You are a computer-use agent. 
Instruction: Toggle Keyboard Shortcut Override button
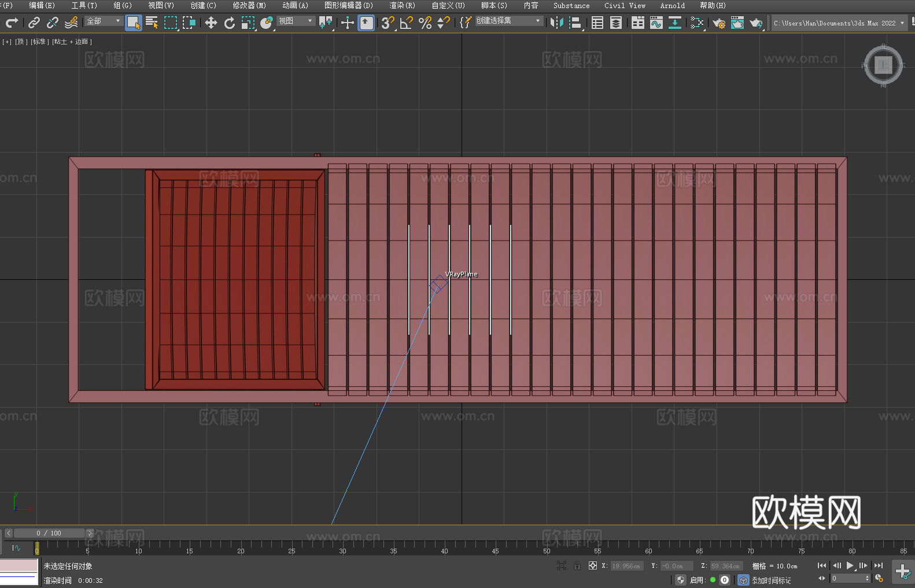(366, 23)
